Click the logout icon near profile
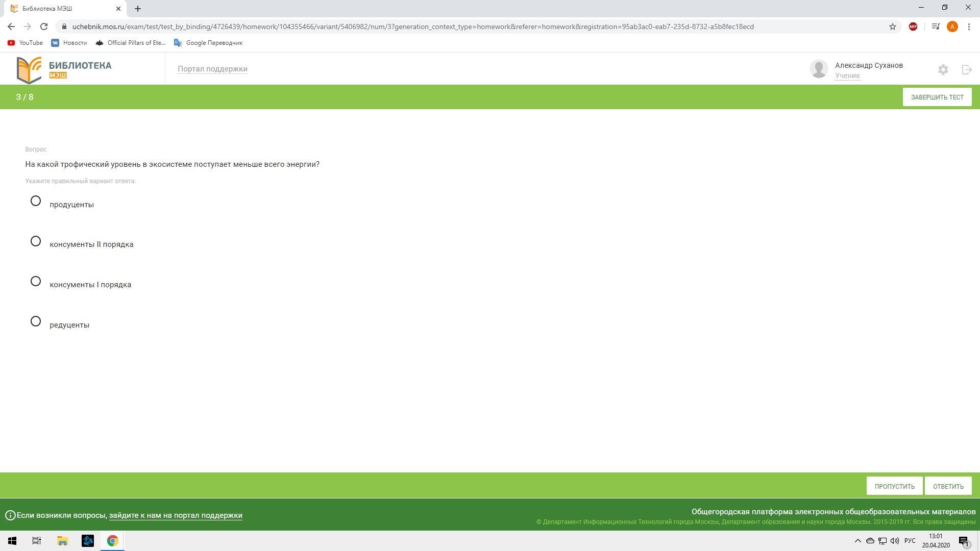 coord(967,69)
